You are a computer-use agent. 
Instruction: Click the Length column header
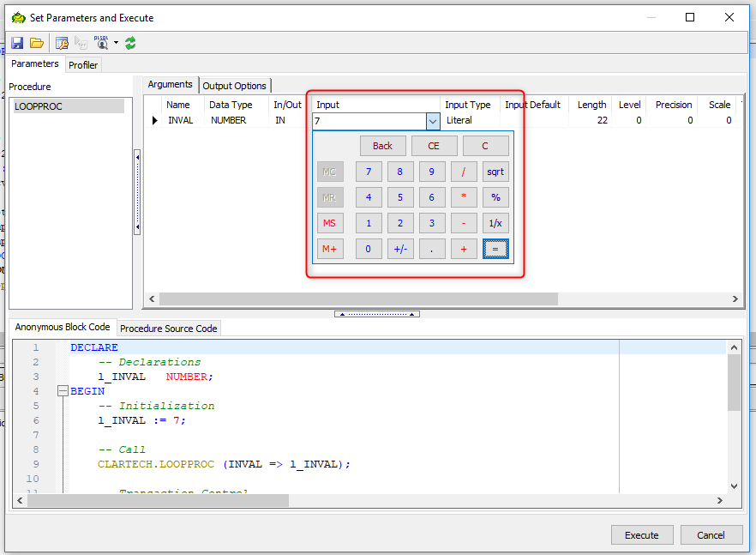(591, 105)
